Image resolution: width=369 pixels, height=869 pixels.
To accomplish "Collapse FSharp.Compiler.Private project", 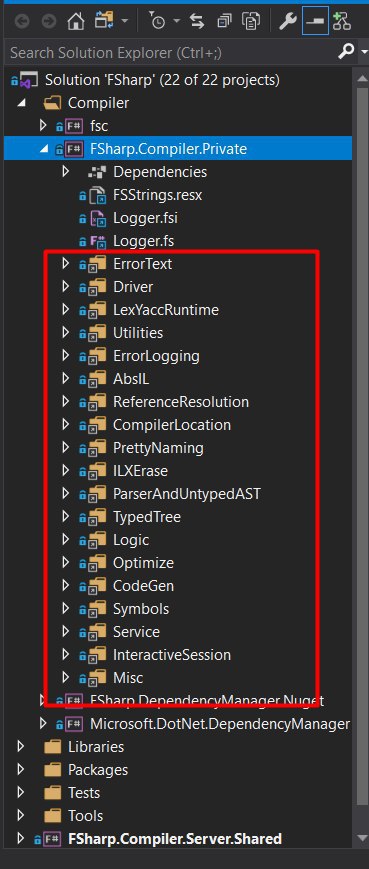I will pyautogui.click(x=44, y=149).
